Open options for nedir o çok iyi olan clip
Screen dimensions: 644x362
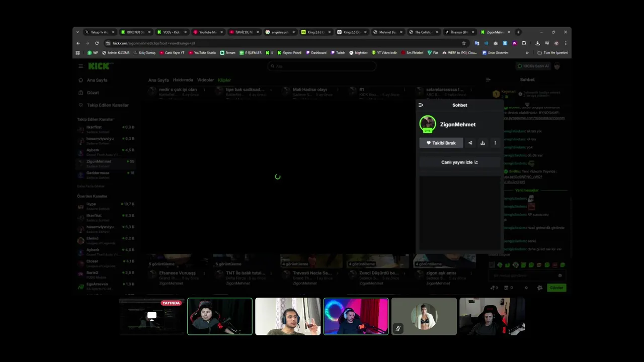coord(204,90)
